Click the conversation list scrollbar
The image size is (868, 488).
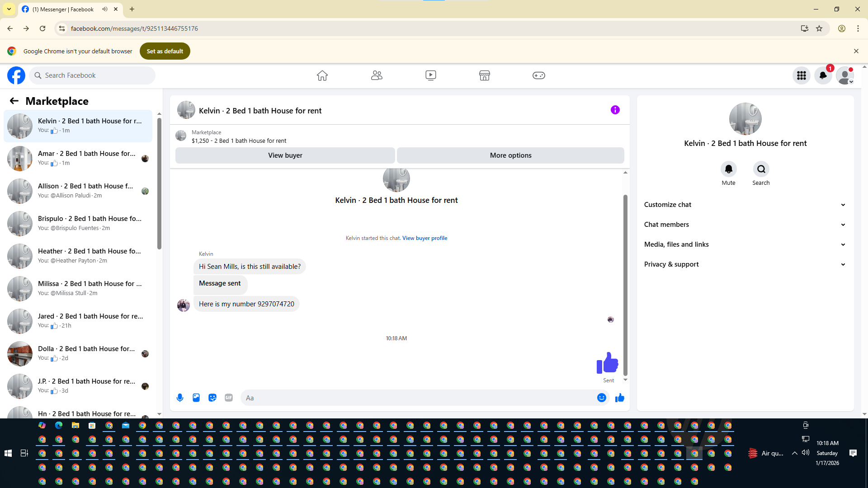click(159, 183)
